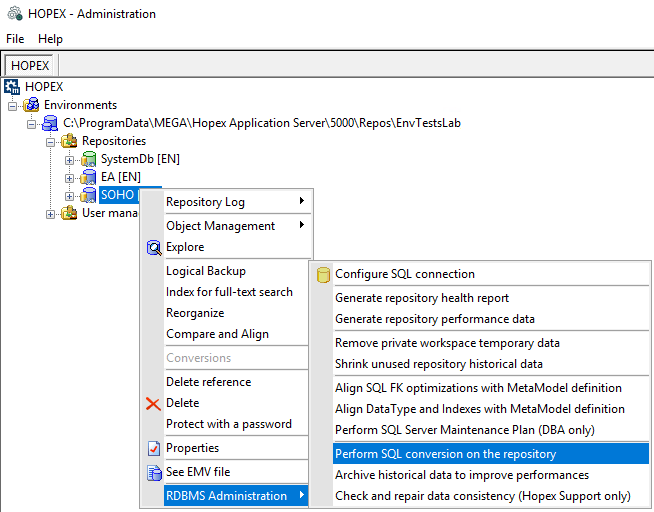
Task: Click the Configure SQL connection database icon
Action: 322,274
